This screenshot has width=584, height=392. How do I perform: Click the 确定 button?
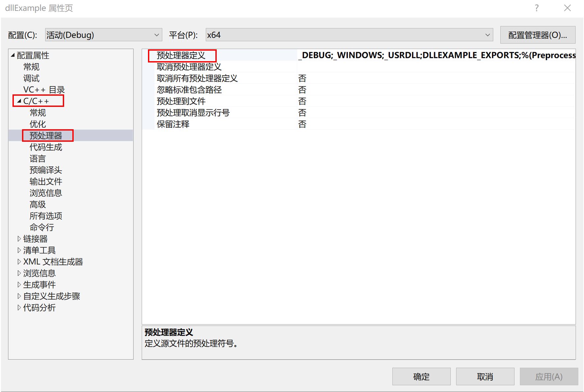tap(421, 377)
